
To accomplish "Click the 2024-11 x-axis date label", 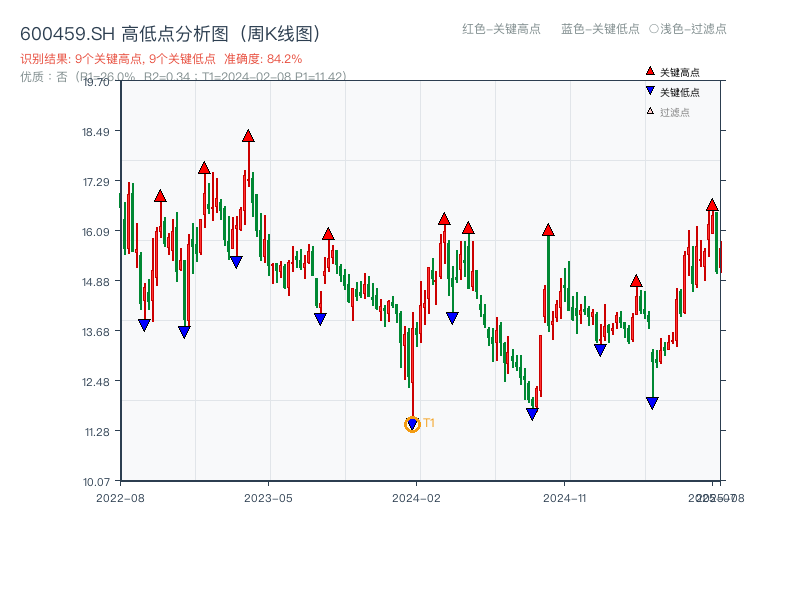I will (564, 498).
